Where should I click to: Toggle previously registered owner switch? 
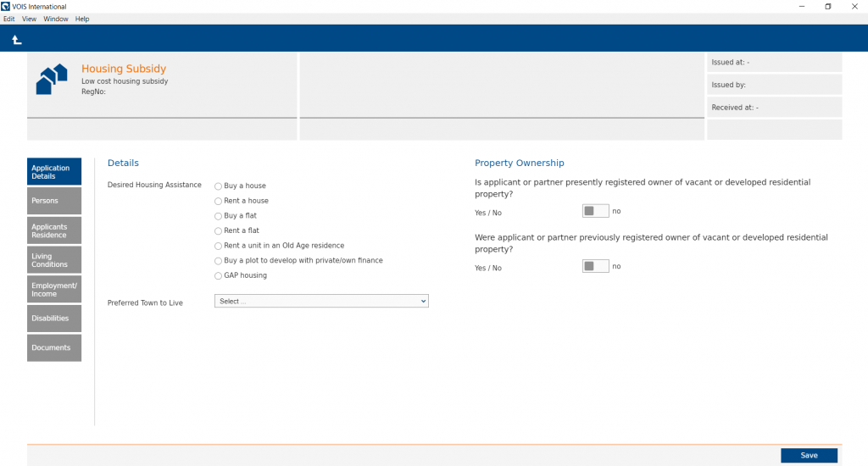pyautogui.click(x=595, y=266)
